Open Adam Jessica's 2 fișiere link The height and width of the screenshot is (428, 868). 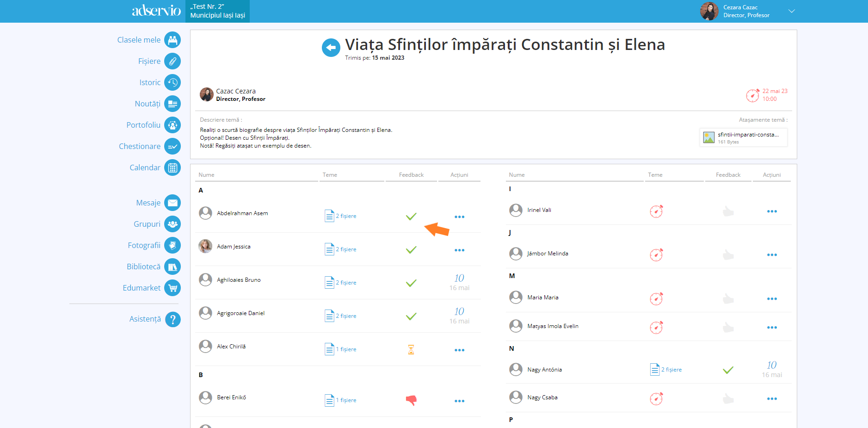pyautogui.click(x=345, y=249)
